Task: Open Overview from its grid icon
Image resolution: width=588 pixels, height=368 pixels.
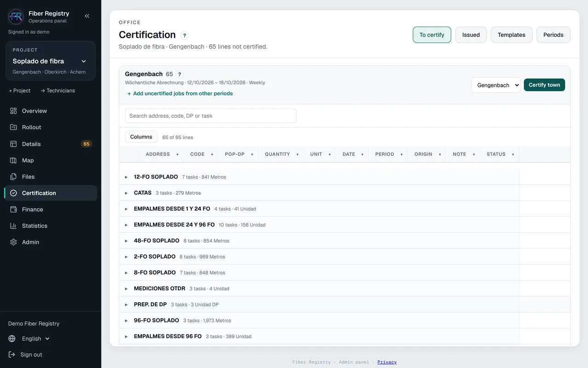Action: pyautogui.click(x=13, y=111)
